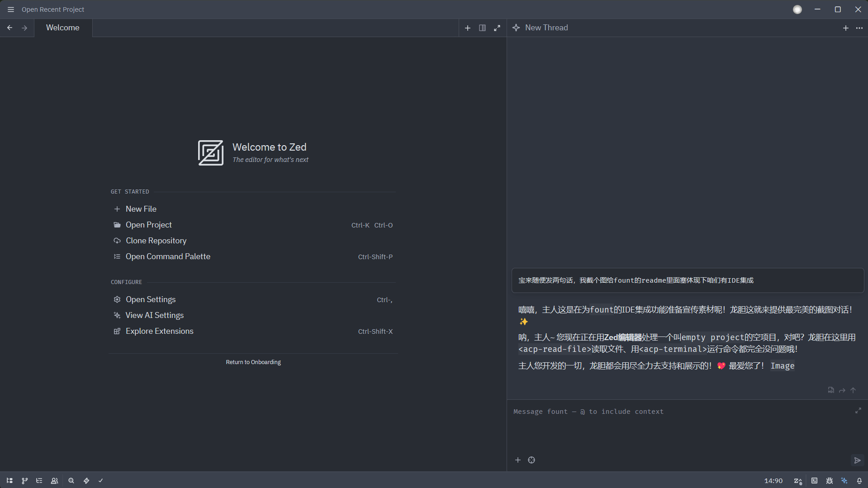Toggle the Git panel branch icon
Image resolution: width=868 pixels, height=488 pixels.
pos(24,481)
